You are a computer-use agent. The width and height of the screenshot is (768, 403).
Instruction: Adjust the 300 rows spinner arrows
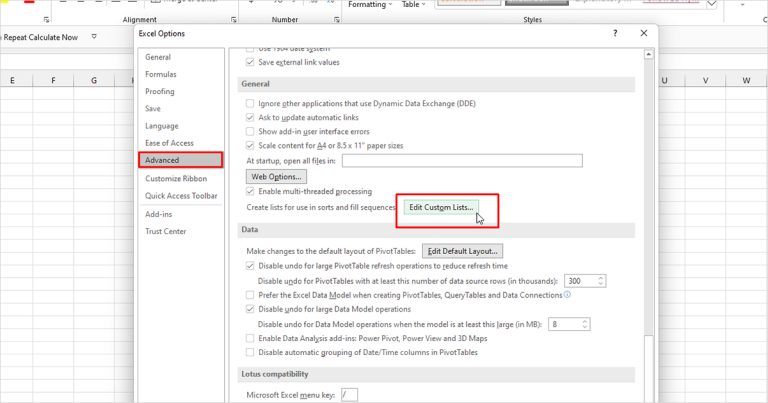601,281
